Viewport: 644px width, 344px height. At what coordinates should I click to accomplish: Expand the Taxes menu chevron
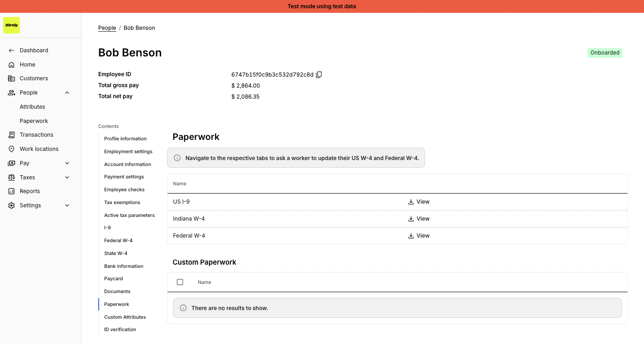tap(67, 178)
